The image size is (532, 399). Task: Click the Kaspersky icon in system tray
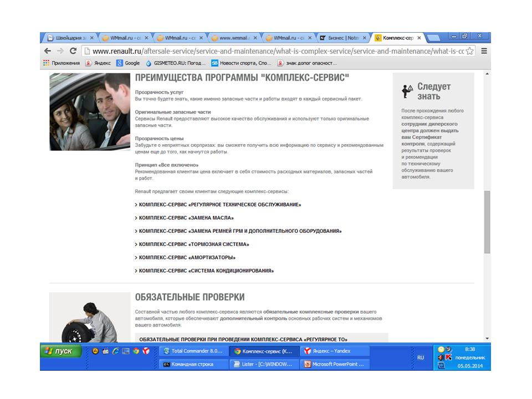tap(449, 357)
